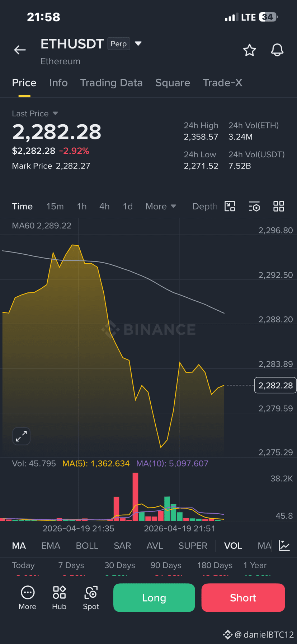This screenshot has height=644, width=297.
Task: Toggle the BOLL indicator
Action: (87, 546)
